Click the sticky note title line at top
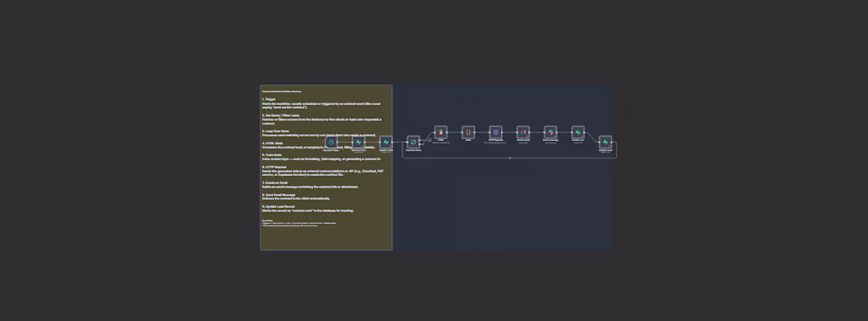This screenshot has height=321, width=868. [x=282, y=91]
